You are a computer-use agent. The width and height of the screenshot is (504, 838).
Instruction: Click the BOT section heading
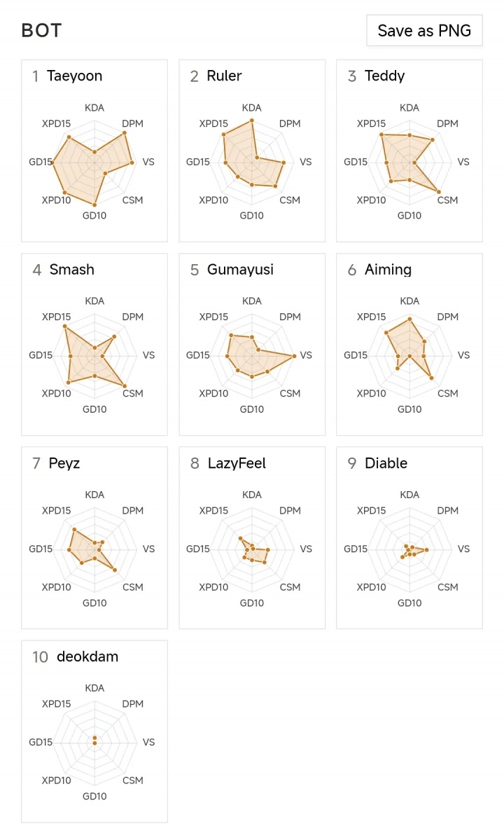coord(41,31)
